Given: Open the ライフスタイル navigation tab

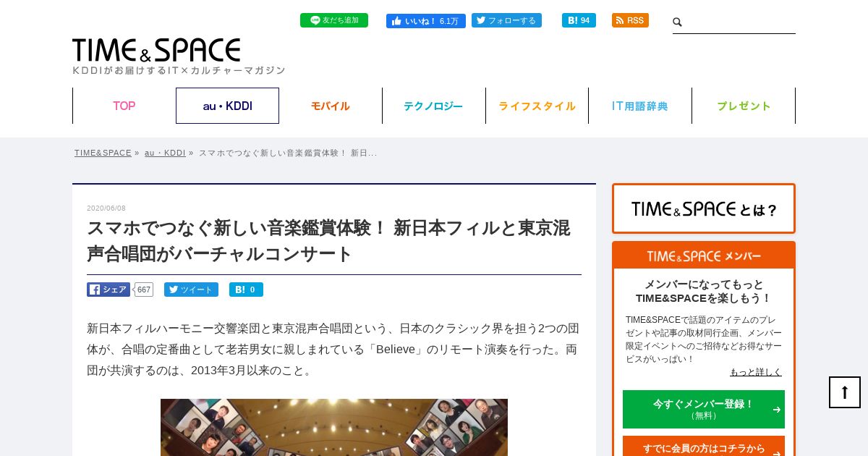Looking at the screenshot, I should coord(537,106).
